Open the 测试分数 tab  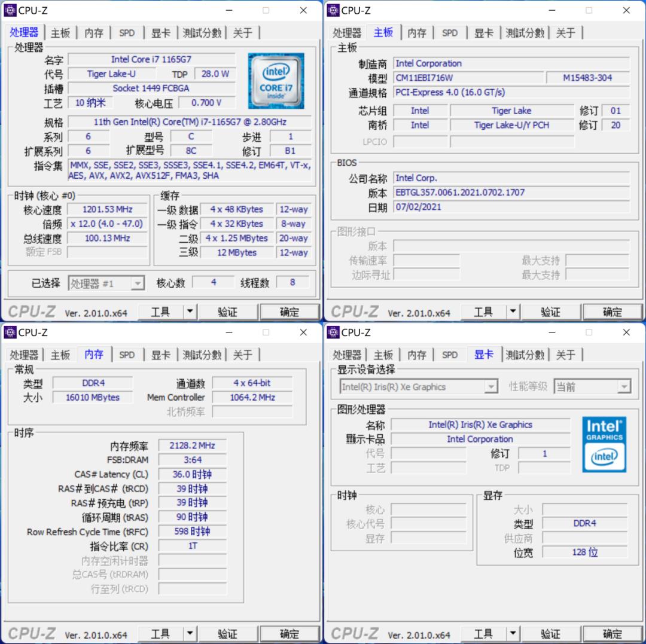point(202,33)
